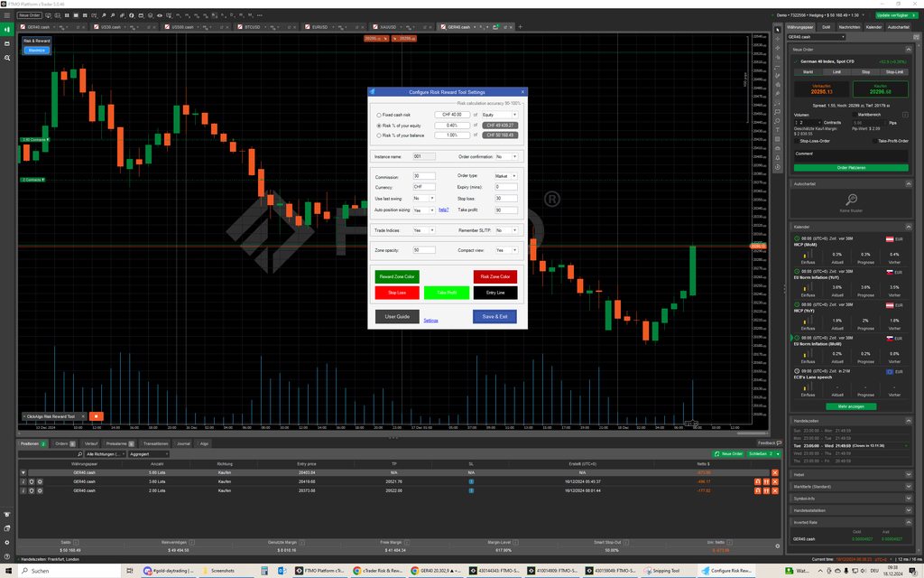Click the Save & Exit button
This screenshot has height=578, width=924.
click(x=495, y=317)
